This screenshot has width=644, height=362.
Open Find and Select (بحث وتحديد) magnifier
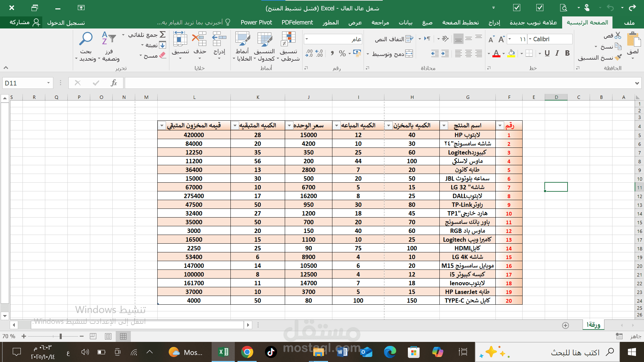pyautogui.click(x=86, y=38)
